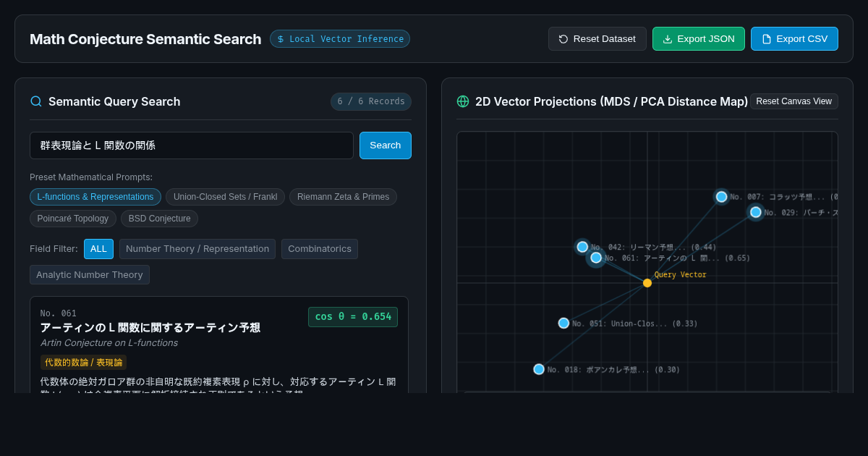This screenshot has height=456, width=868.
Task: Reset the canvas view
Action: click(794, 101)
